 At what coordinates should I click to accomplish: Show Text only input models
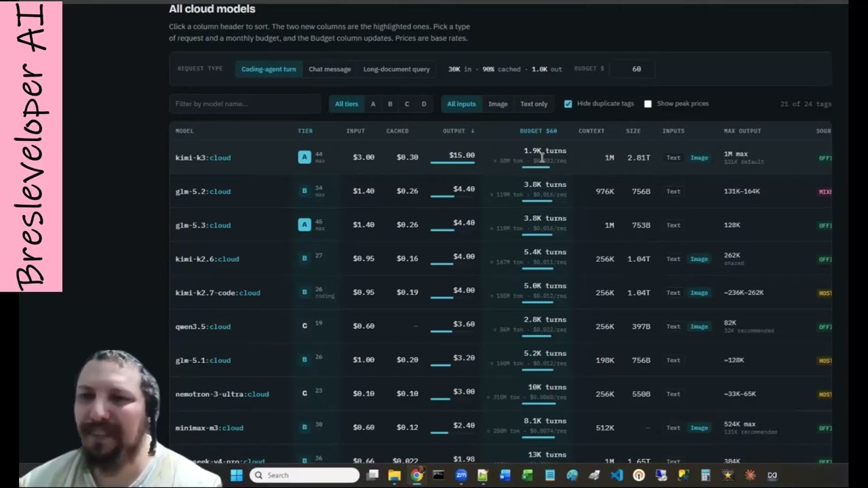[x=534, y=104]
